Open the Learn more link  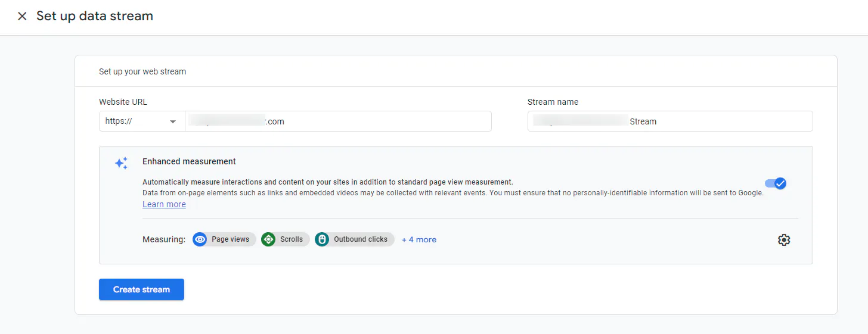pyautogui.click(x=164, y=204)
